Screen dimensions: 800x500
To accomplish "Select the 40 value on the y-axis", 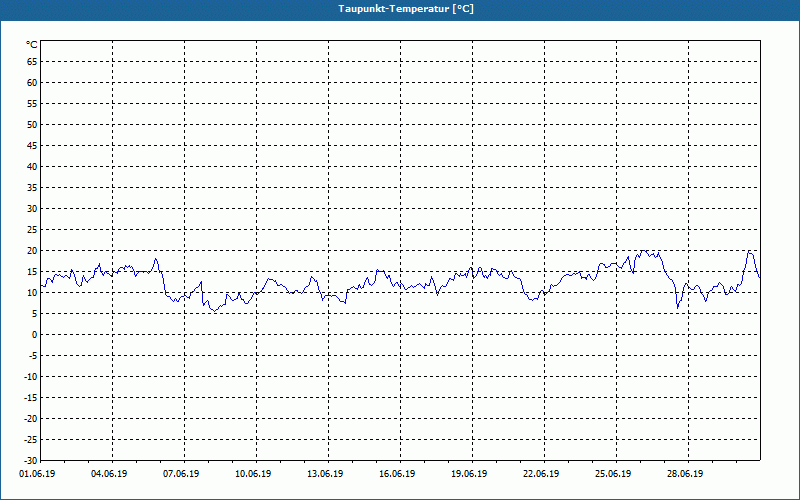I will click(32, 167).
